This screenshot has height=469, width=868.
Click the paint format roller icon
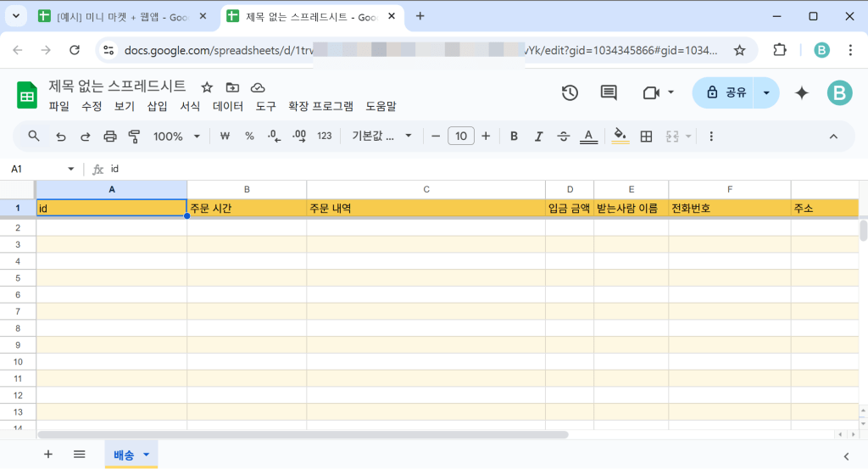[134, 137]
